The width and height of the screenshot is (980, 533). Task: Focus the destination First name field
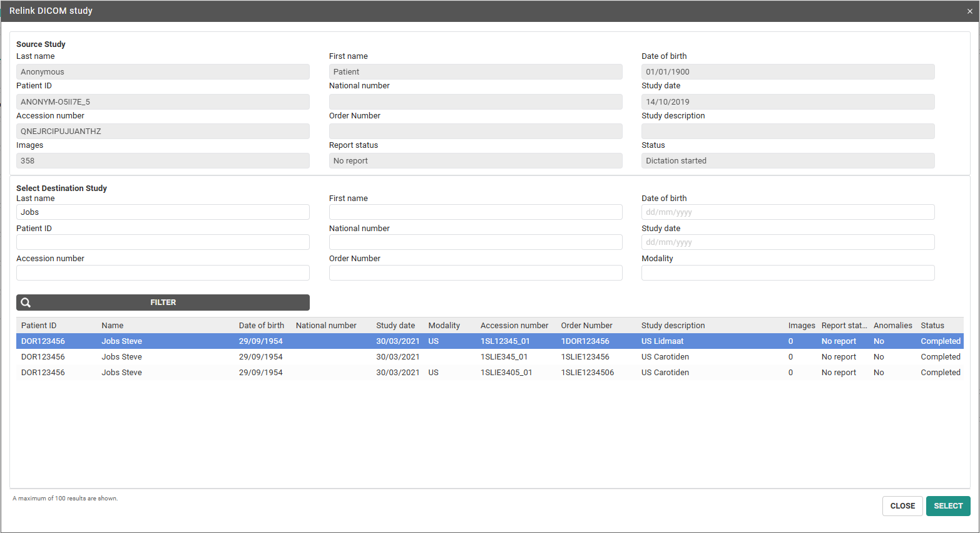click(x=475, y=212)
